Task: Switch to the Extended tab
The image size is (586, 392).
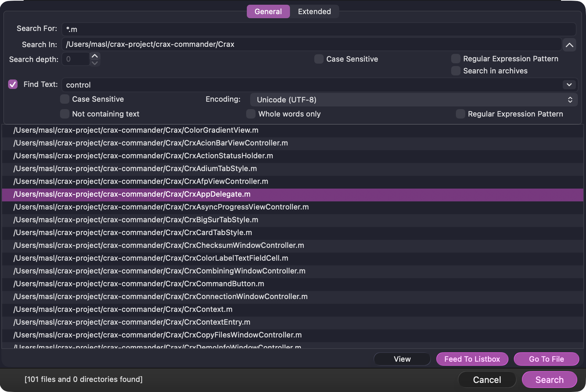Action: coord(314,11)
